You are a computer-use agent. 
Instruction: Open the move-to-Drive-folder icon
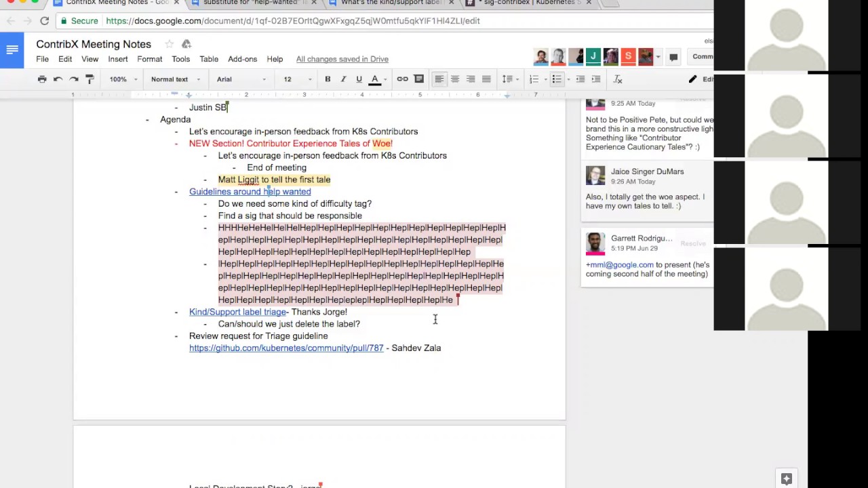pos(186,44)
